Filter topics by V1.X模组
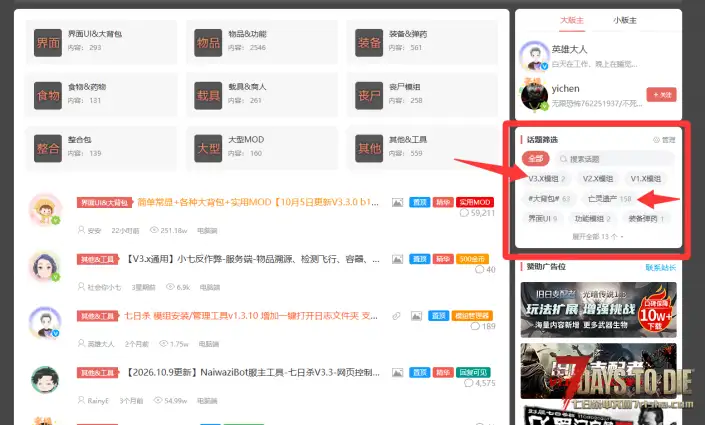The image size is (705, 425). click(646, 179)
